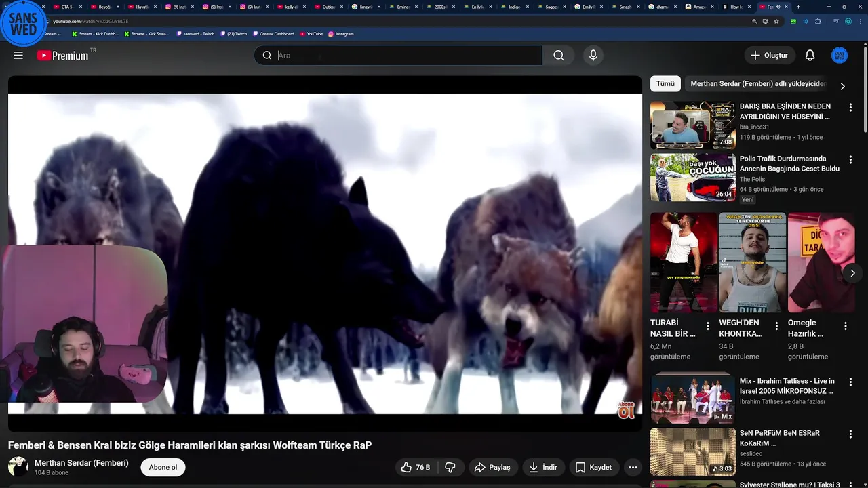This screenshot has width=868, height=488.
Task: Open bra_ince31 channel name text
Action: 754,127
